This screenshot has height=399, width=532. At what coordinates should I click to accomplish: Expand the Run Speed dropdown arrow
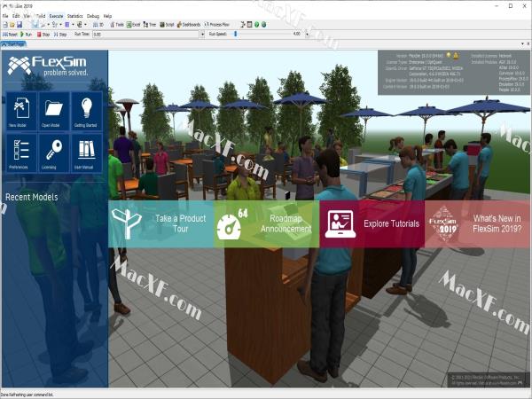(x=307, y=35)
